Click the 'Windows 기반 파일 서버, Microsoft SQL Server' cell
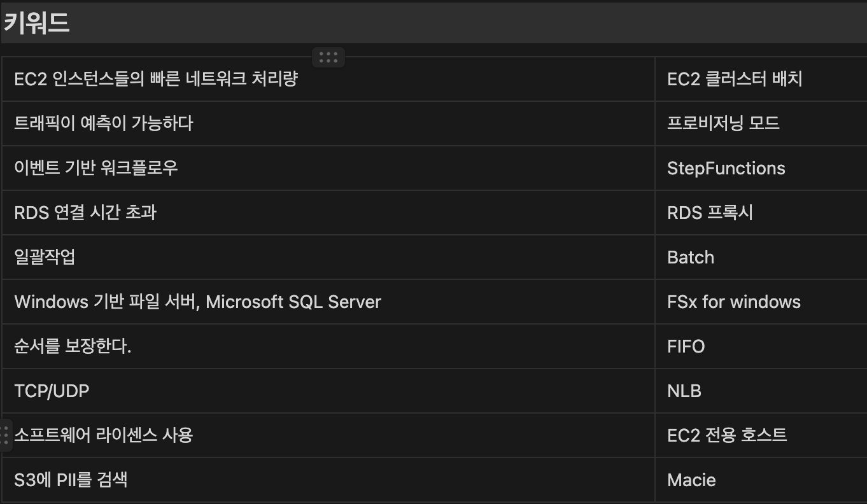The image size is (867, 504). (328, 302)
